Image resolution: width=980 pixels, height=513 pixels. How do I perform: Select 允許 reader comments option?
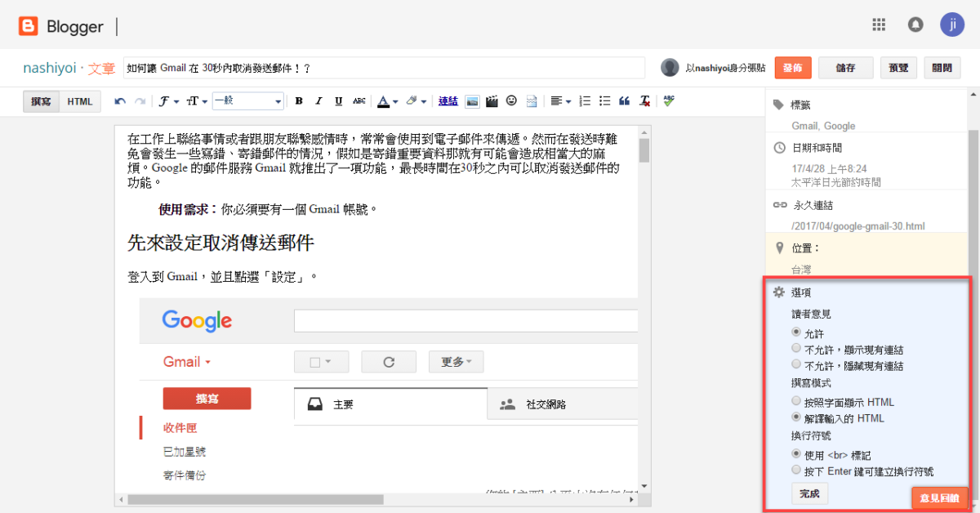[796, 332]
